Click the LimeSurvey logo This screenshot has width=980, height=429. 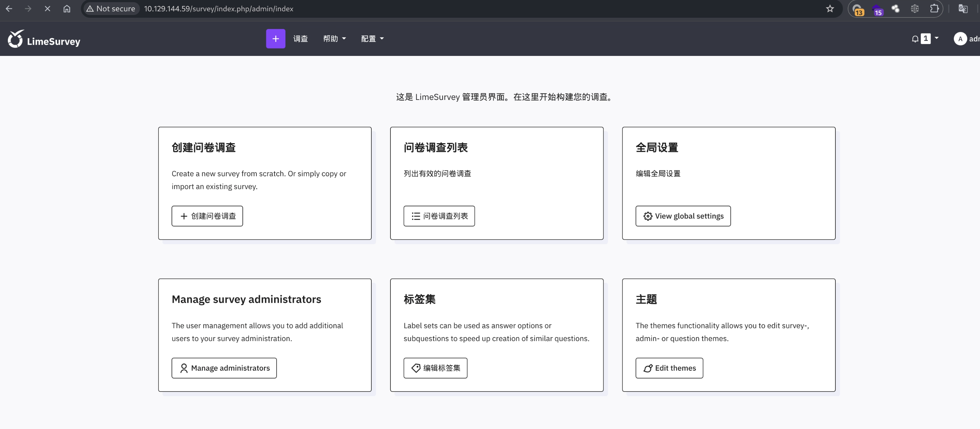44,39
